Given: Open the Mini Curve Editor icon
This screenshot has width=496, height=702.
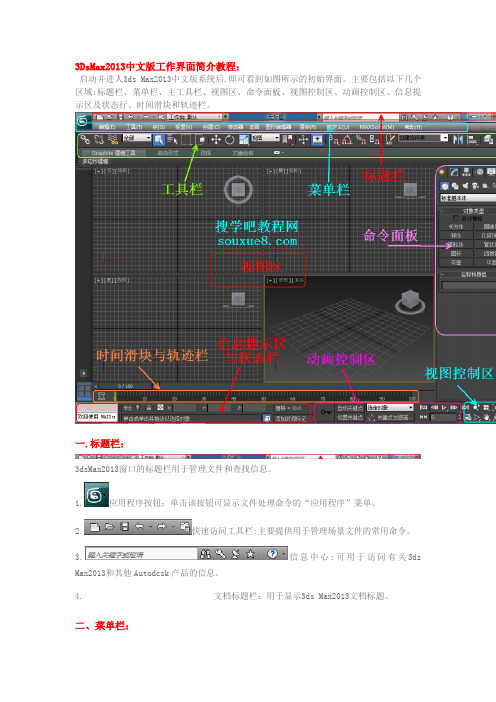Looking at the screenshot, I should coord(101,396).
